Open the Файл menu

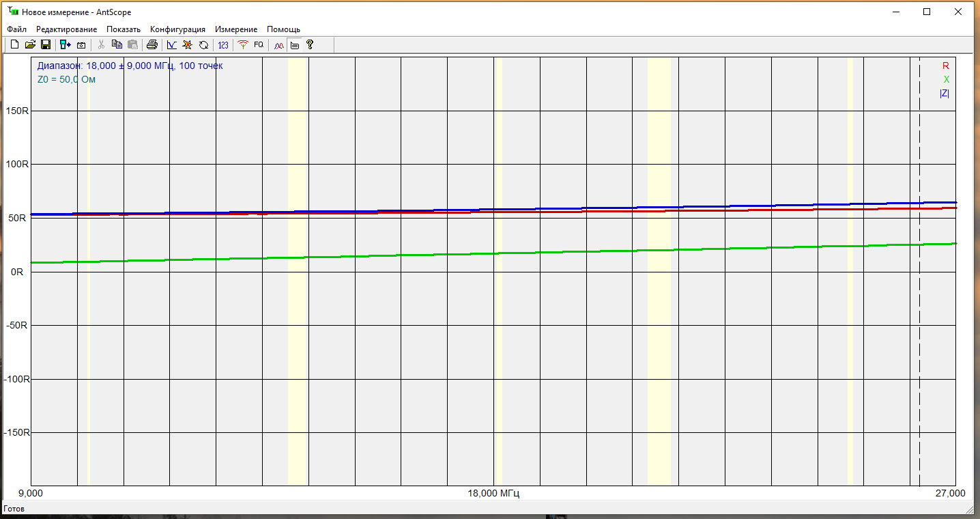16,29
